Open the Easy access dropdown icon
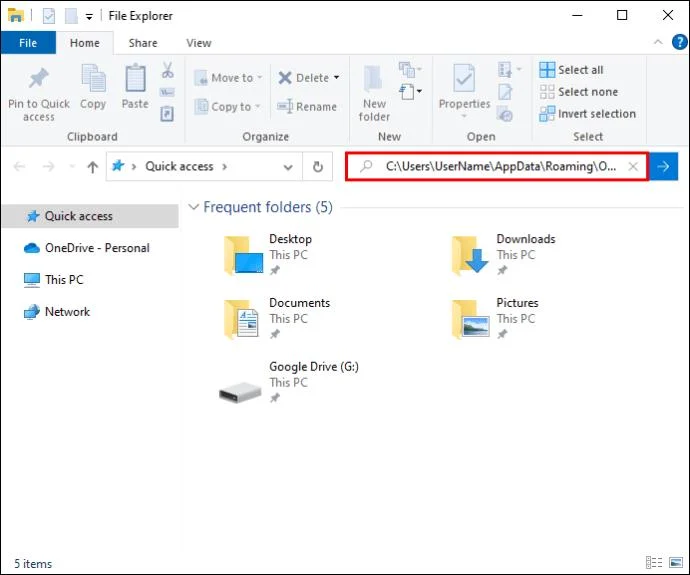 coord(410,92)
